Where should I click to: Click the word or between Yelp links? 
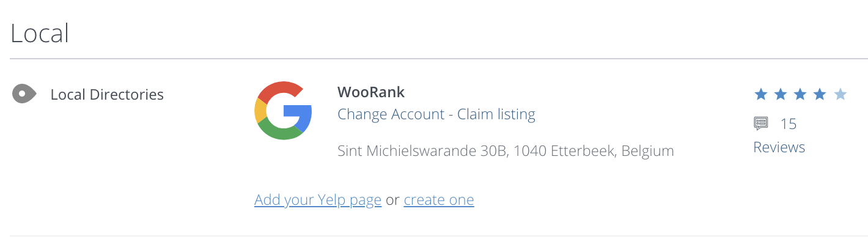point(392,200)
